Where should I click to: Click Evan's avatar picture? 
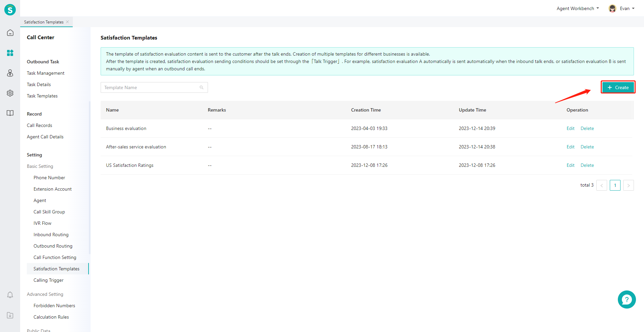click(612, 8)
